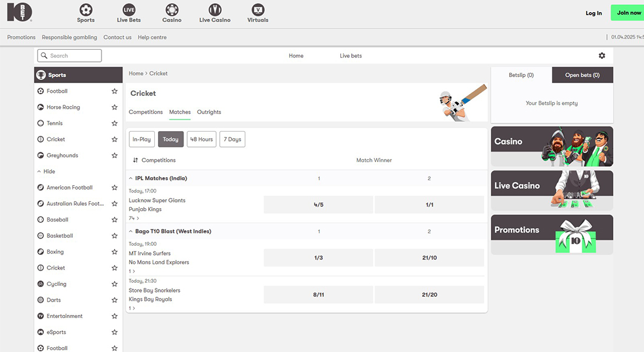644x352 pixels.
Task: Open the Promotions gift banner
Action: [552, 235]
